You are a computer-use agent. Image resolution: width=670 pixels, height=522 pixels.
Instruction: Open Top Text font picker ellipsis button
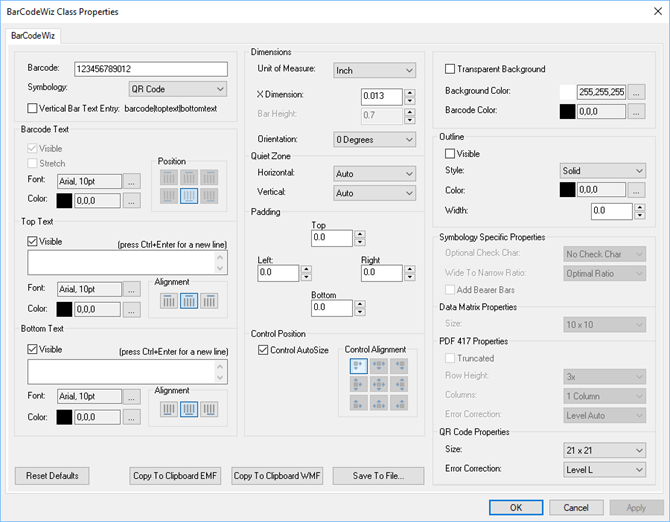[132, 289]
